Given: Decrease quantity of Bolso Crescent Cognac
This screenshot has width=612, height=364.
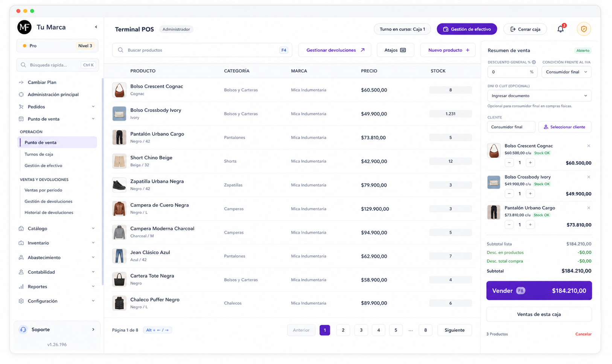Looking at the screenshot, I should pyautogui.click(x=509, y=163).
